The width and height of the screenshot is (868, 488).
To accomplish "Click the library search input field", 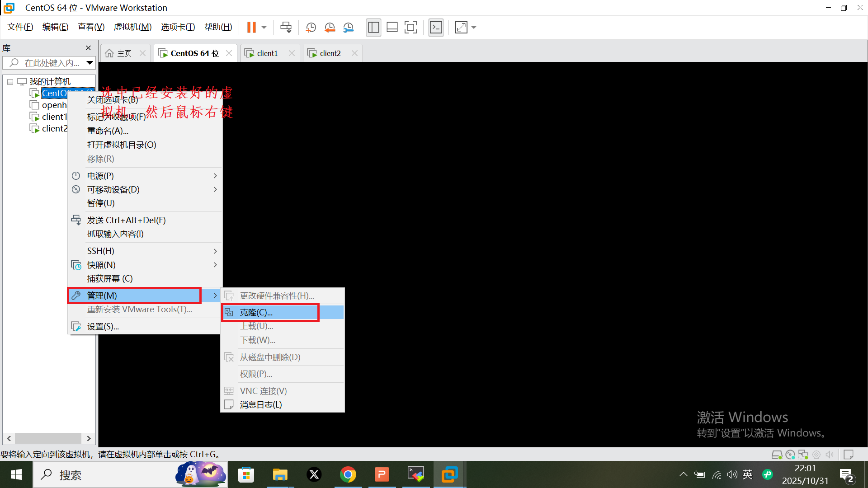I will click(x=50, y=63).
